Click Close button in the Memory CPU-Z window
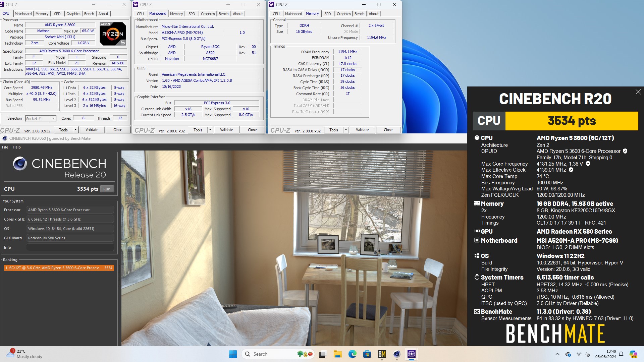 [x=388, y=130]
